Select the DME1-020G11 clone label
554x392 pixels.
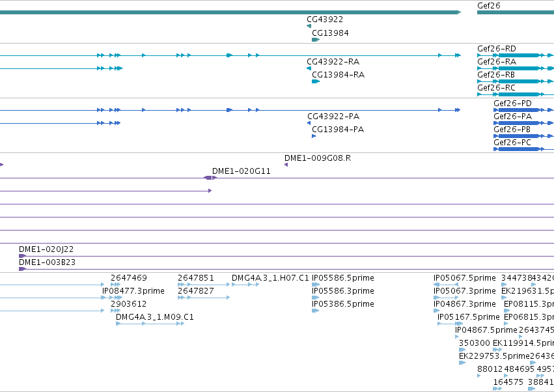click(x=242, y=171)
